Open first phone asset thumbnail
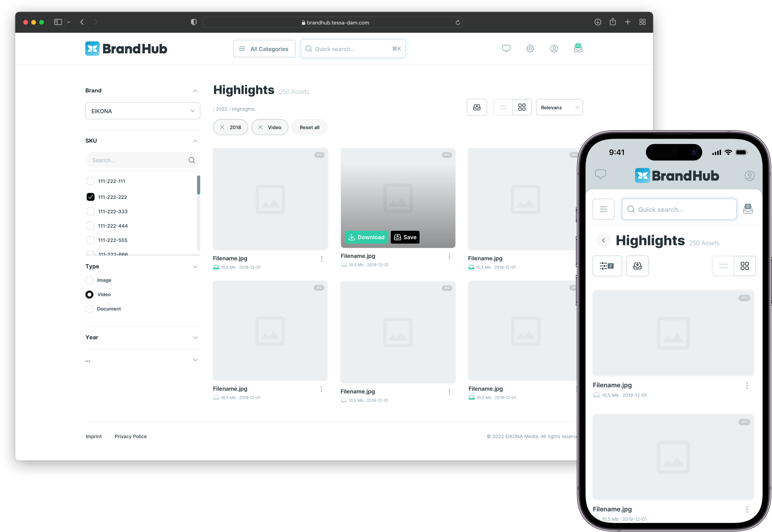 pos(673,333)
